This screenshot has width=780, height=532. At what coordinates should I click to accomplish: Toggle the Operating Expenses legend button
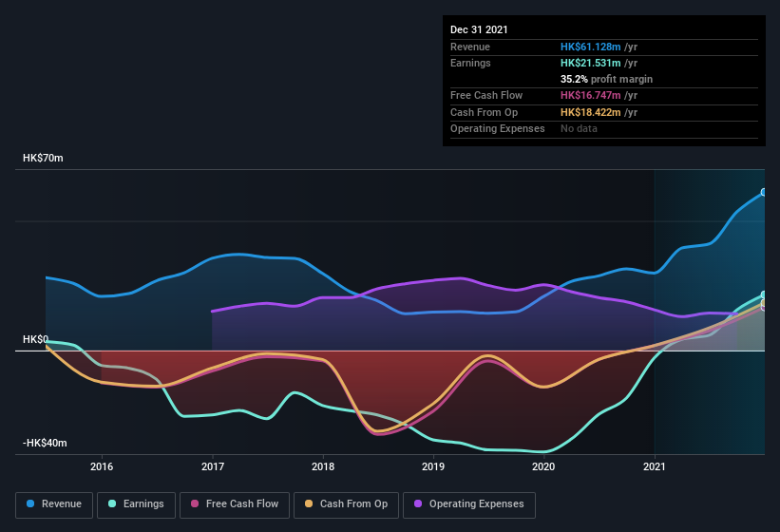pos(469,504)
